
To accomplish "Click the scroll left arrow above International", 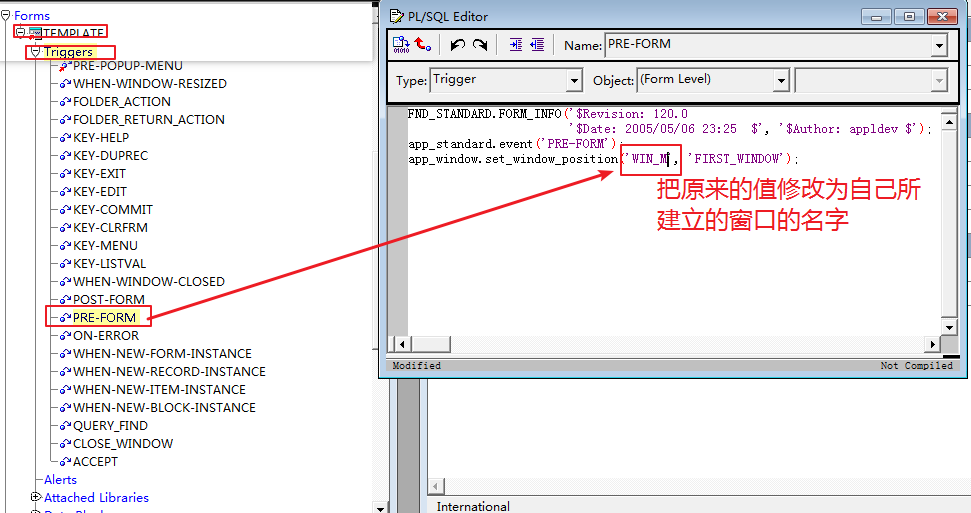I will point(436,486).
